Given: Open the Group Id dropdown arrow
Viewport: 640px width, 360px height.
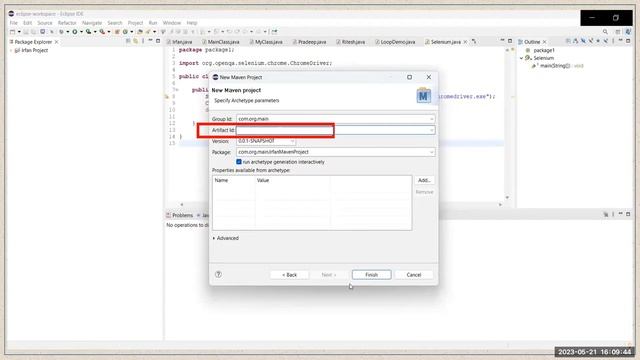Looking at the screenshot, I should pos(431,119).
